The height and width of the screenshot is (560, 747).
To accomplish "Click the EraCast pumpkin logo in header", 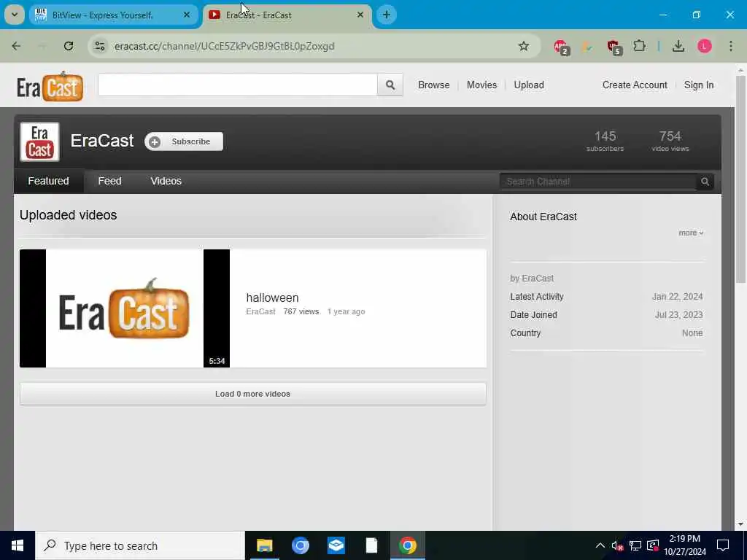I will [x=50, y=86].
